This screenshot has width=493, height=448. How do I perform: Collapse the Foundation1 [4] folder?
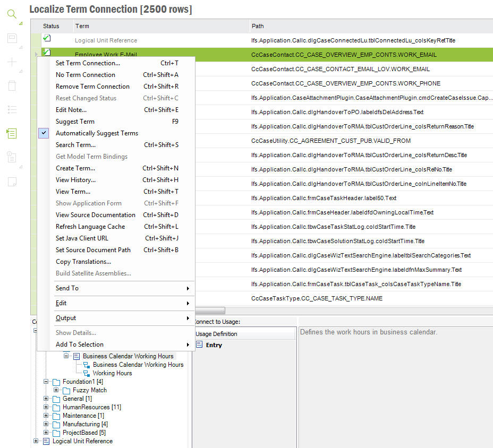[x=47, y=382]
